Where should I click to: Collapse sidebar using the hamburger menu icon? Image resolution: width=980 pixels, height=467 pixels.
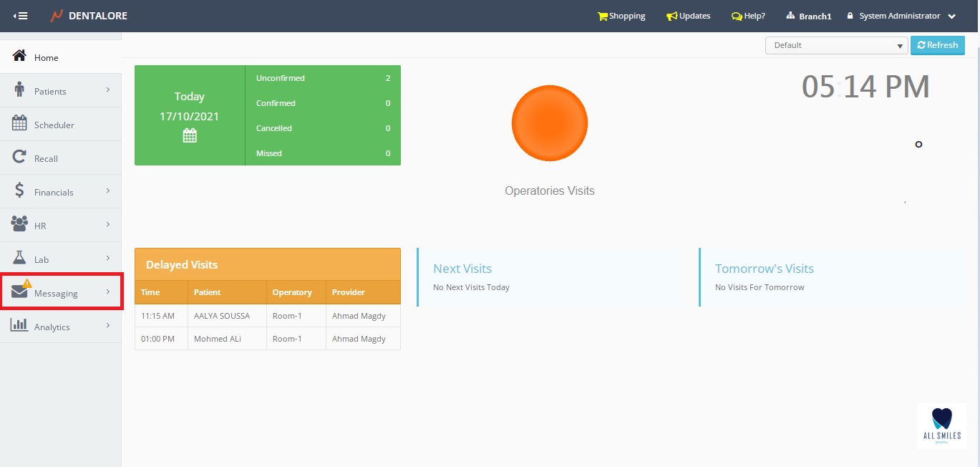[x=21, y=16]
